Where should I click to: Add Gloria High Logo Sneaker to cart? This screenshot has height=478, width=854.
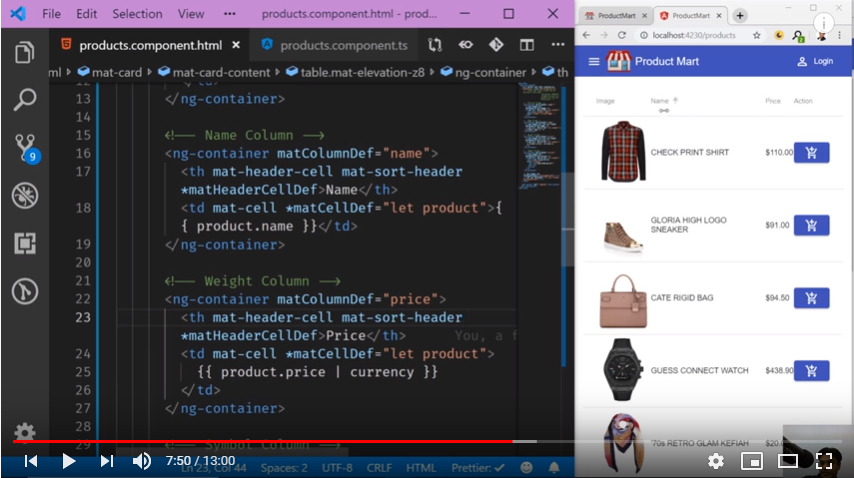pos(812,225)
